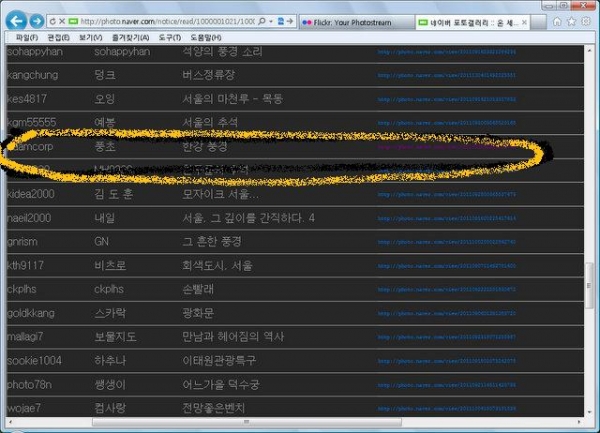Refresh the page via reload icon

tap(52, 22)
